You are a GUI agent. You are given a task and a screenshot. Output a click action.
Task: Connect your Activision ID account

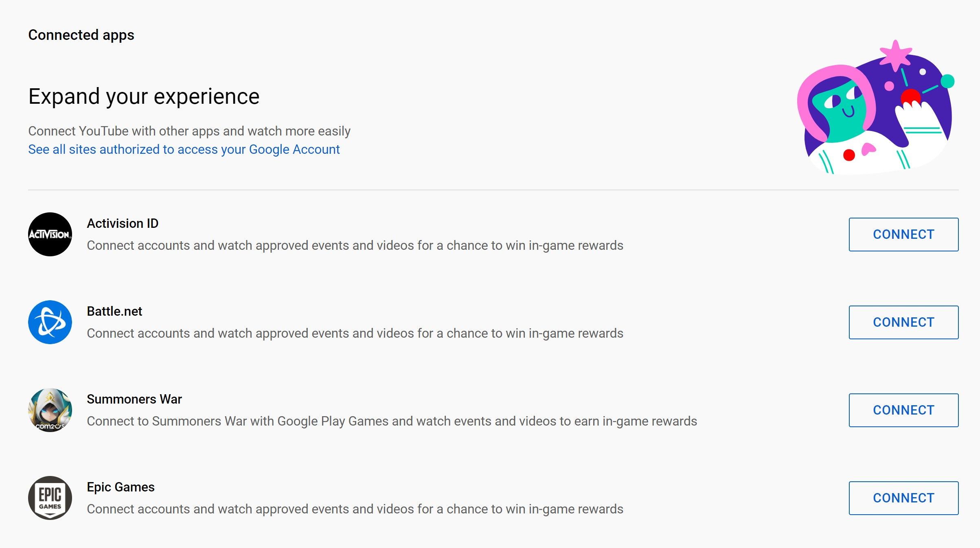903,234
